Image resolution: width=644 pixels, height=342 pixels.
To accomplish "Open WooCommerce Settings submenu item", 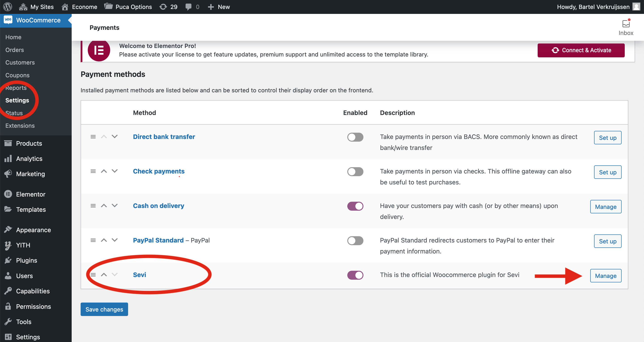I will pos(17,100).
